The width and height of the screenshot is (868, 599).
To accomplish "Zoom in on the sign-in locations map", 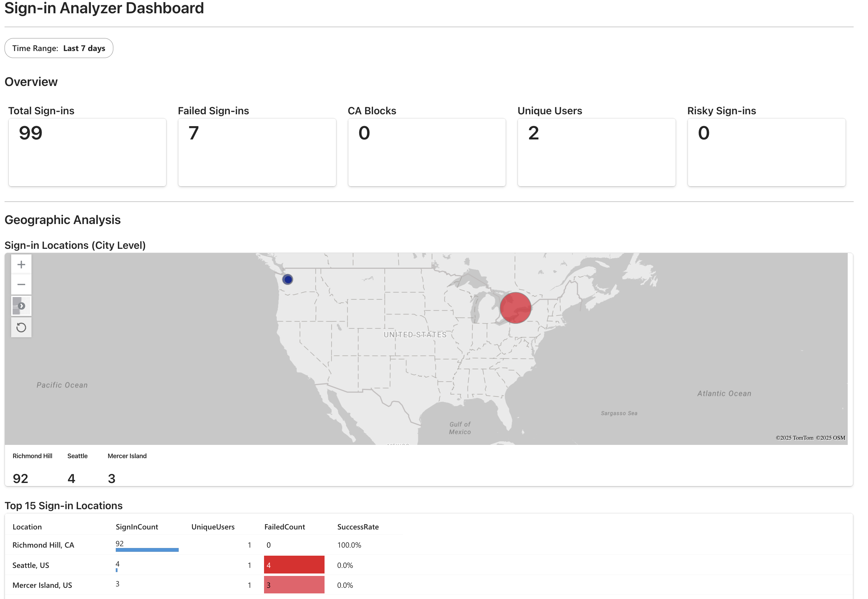I will pyautogui.click(x=21, y=264).
